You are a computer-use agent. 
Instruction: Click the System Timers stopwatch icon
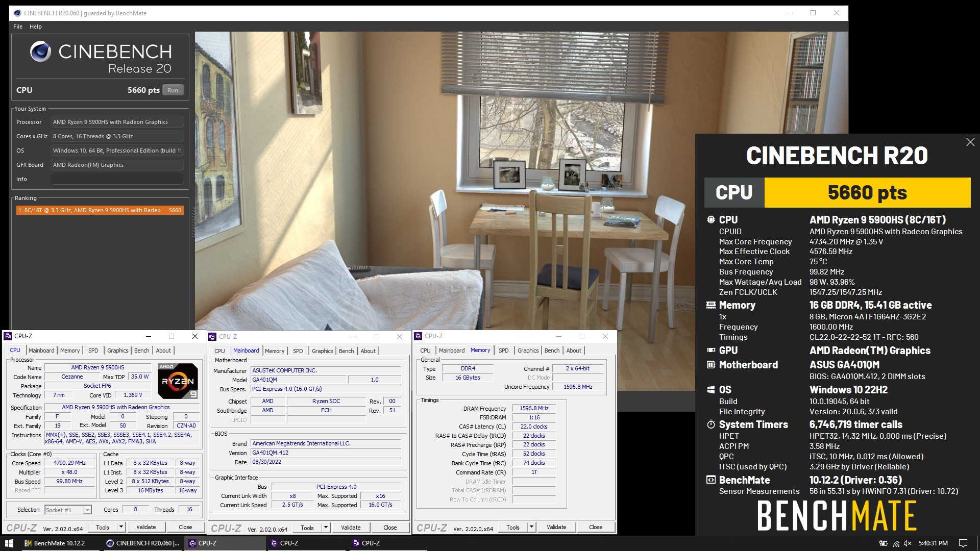(x=710, y=424)
